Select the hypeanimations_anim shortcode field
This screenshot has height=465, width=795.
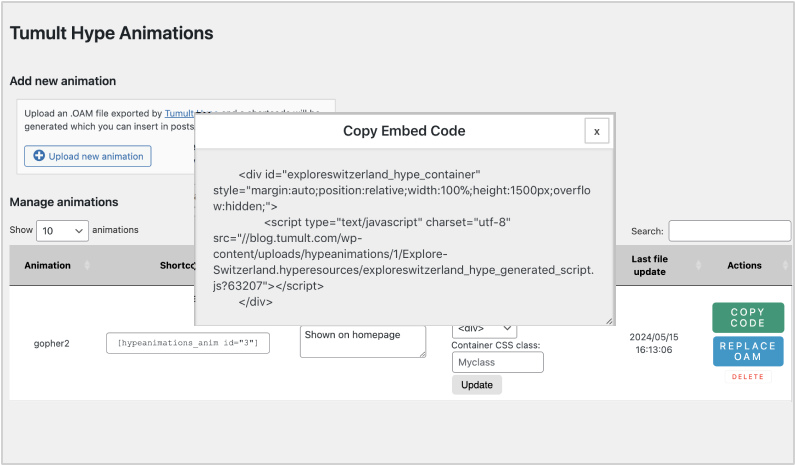(188, 343)
